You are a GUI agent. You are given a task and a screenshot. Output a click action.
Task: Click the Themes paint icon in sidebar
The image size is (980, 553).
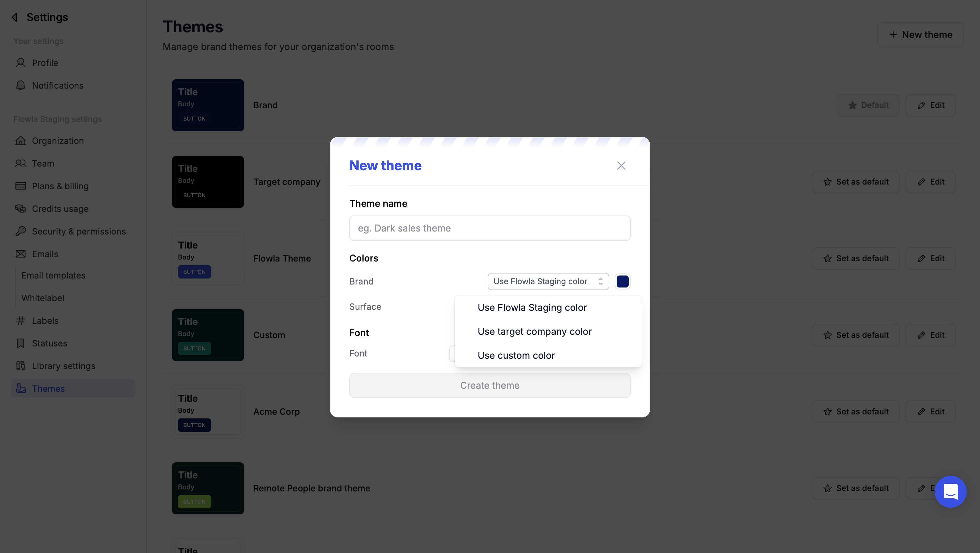(21, 388)
